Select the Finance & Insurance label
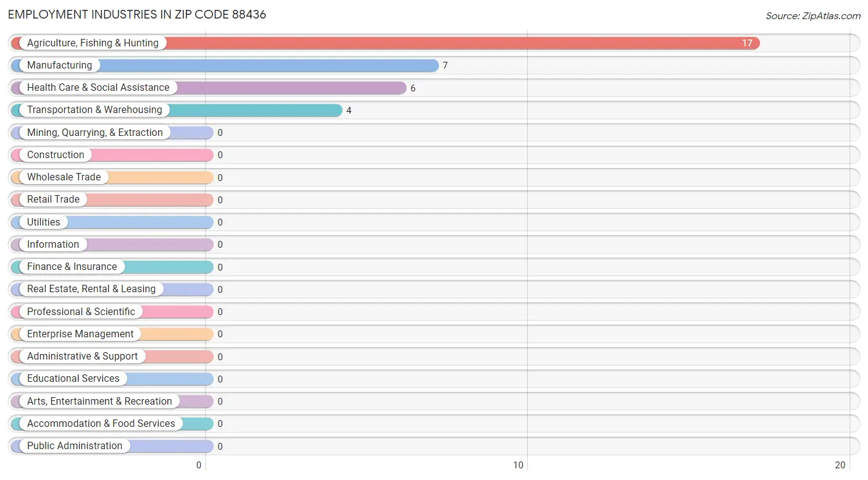Image resolution: width=868 pixels, height=480 pixels. coord(72,266)
